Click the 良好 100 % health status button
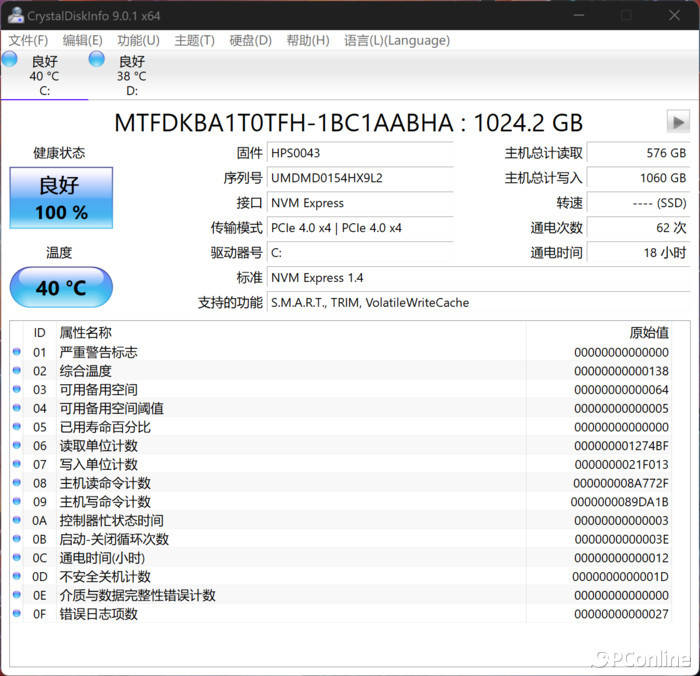The height and width of the screenshot is (676, 700). tap(61, 198)
